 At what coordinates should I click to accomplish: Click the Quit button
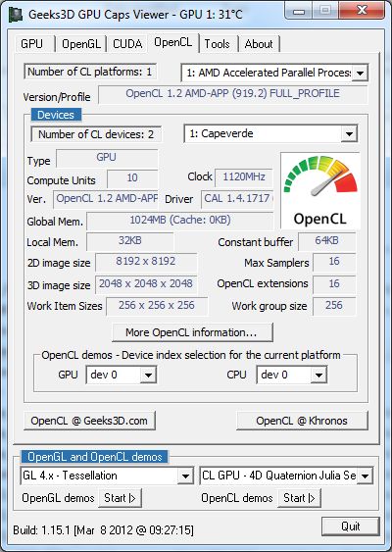pyautogui.click(x=351, y=527)
